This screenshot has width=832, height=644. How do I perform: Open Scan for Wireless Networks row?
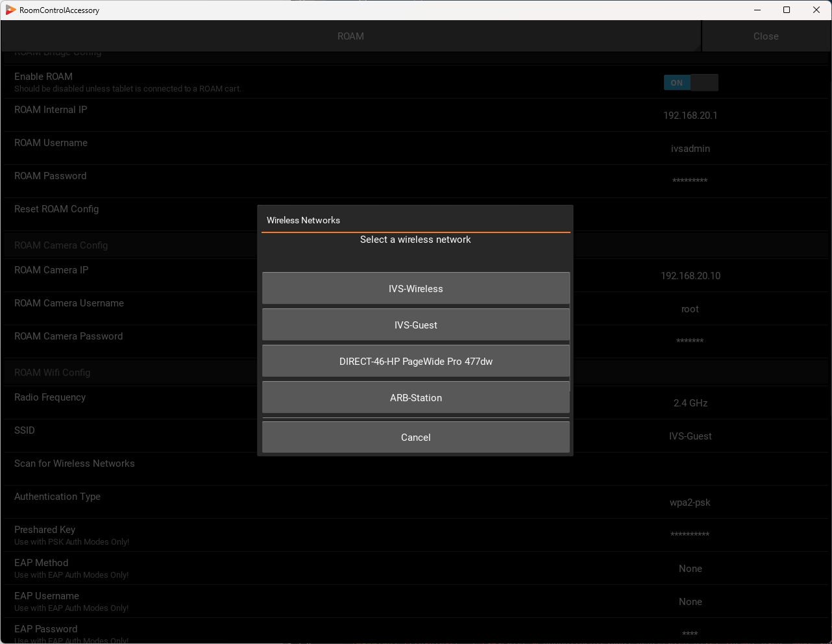click(415, 469)
